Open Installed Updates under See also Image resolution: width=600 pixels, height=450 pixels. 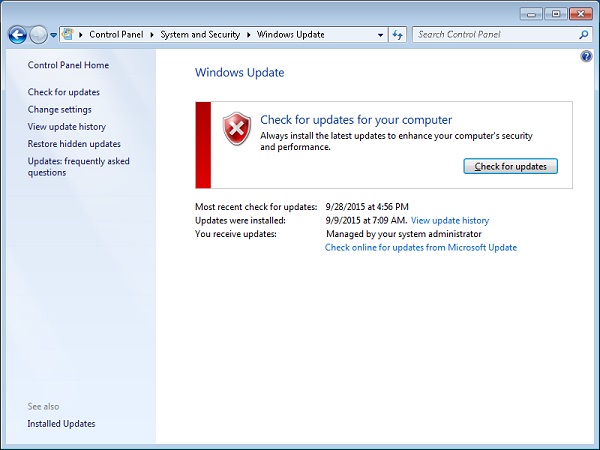tap(61, 424)
